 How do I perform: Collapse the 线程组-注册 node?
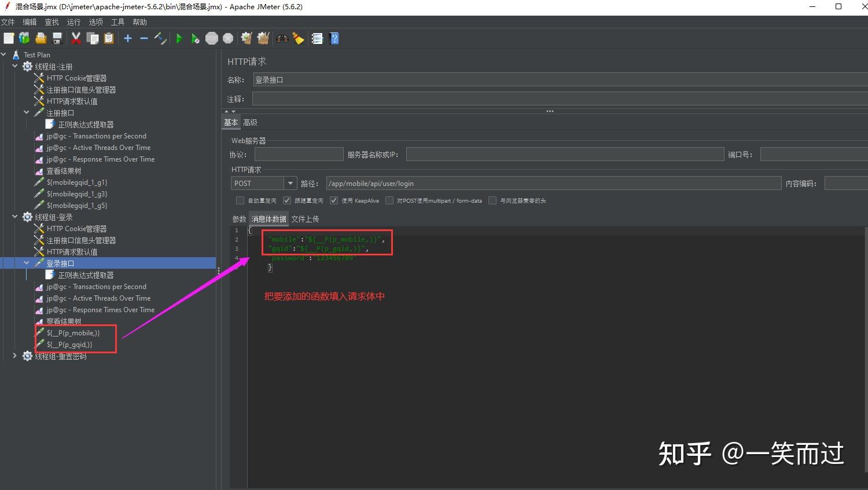click(15, 67)
